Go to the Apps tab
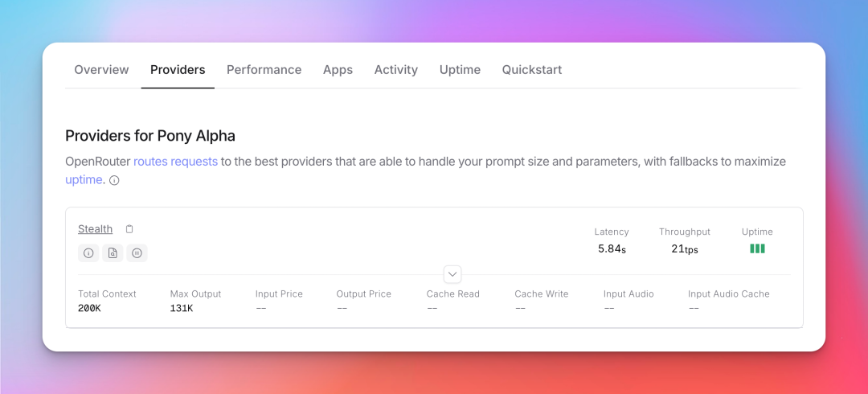This screenshot has width=868, height=394. [x=338, y=70]
